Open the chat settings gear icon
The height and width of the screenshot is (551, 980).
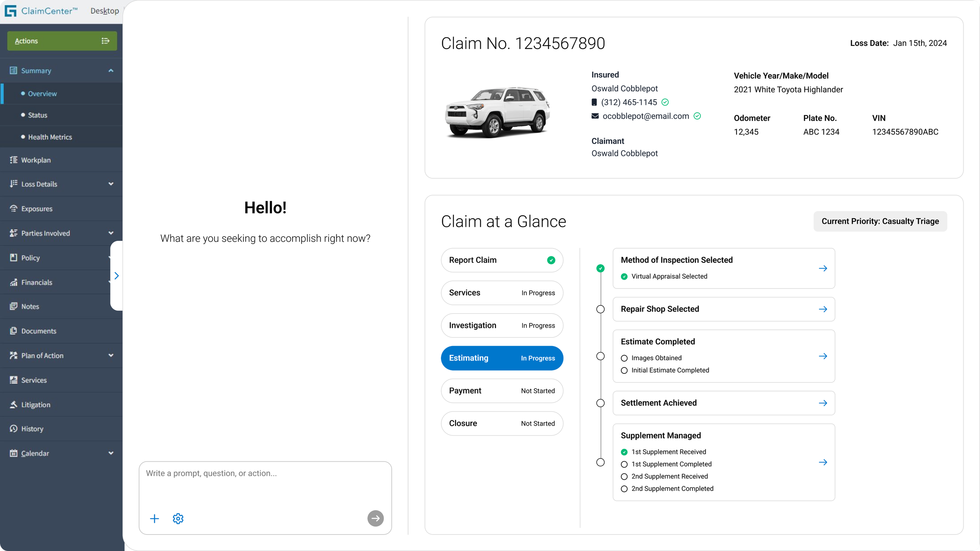pos(178,518)
